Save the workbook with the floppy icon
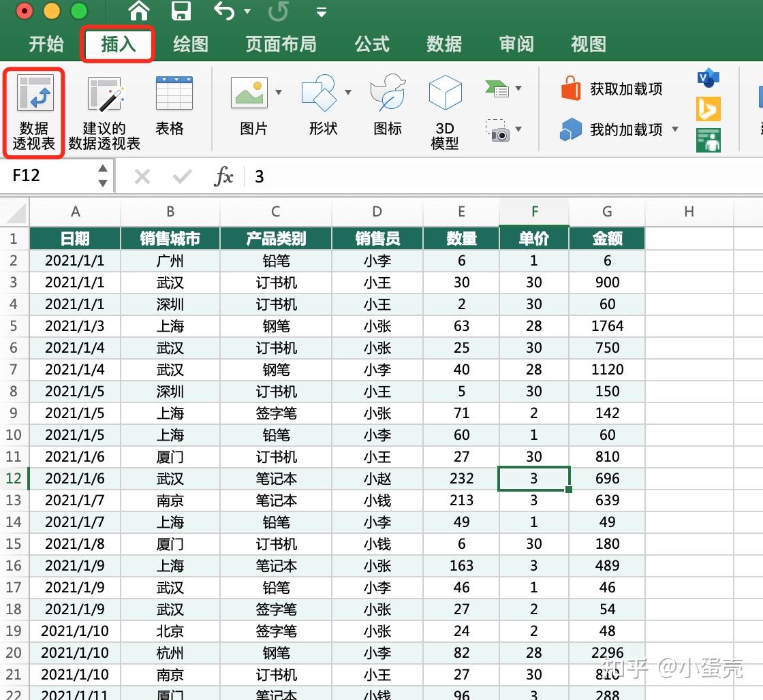 coord(181,11)
